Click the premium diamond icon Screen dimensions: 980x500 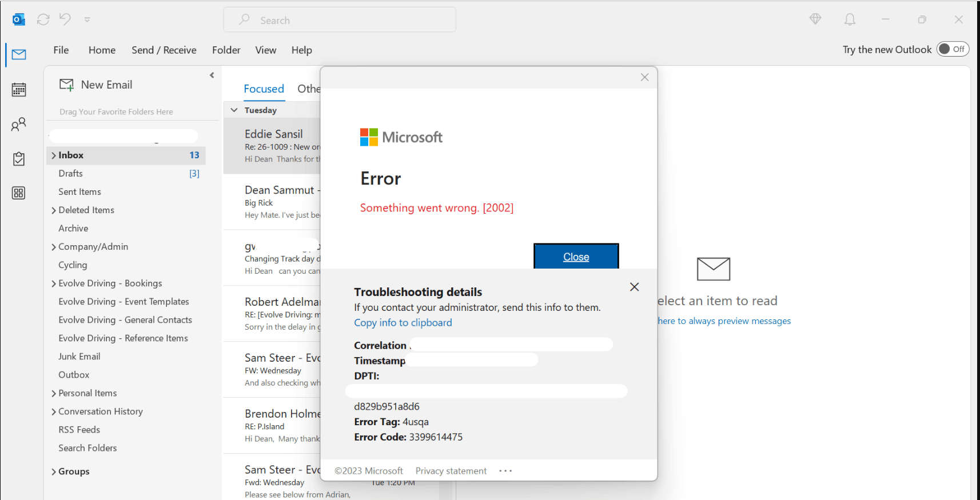pyautogui.click(x=815, y=19)
